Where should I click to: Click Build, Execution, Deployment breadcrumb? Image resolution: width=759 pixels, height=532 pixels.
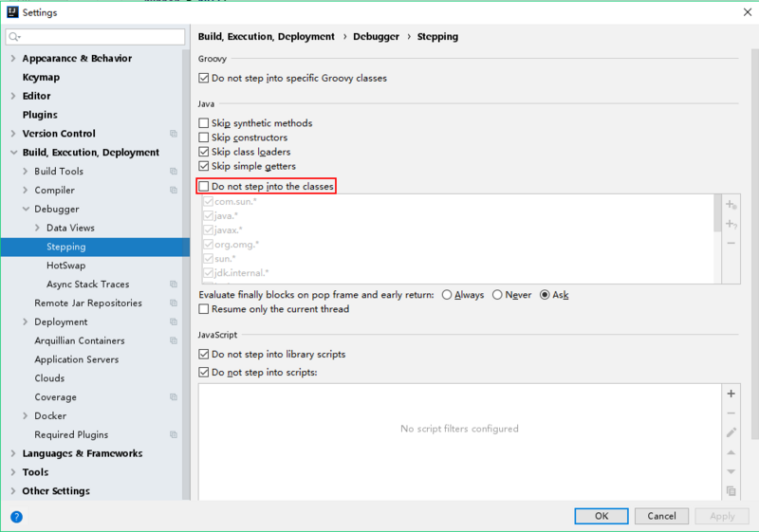coord(267,37)
